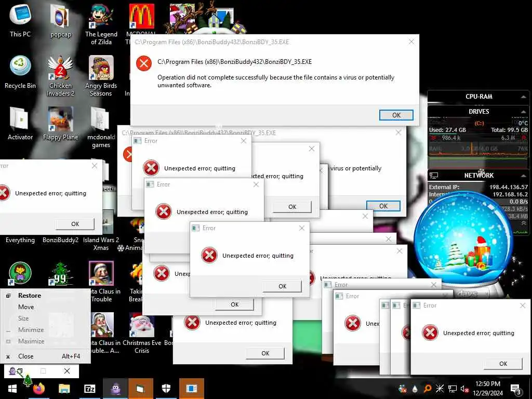Open Windows Security shield in taskbar
This screenshot has height=399, width=532.
coord(166,389)
